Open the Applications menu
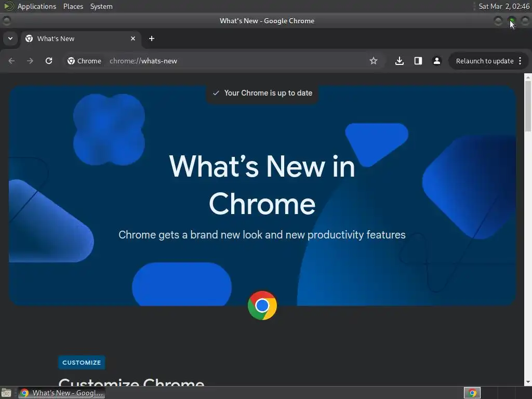532x399 pixels. (x=37, y=6)
